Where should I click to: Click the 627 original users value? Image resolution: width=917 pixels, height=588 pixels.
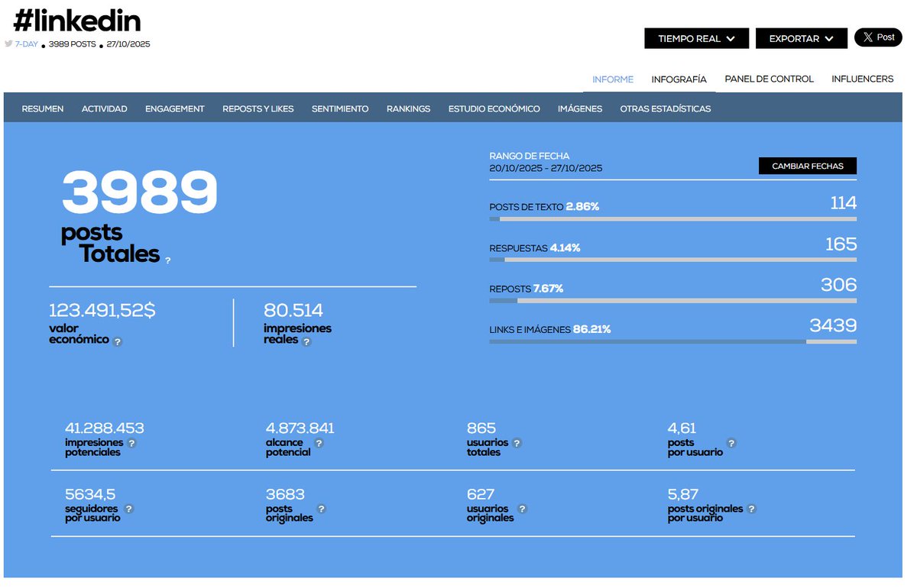click(x=481, y=494)
